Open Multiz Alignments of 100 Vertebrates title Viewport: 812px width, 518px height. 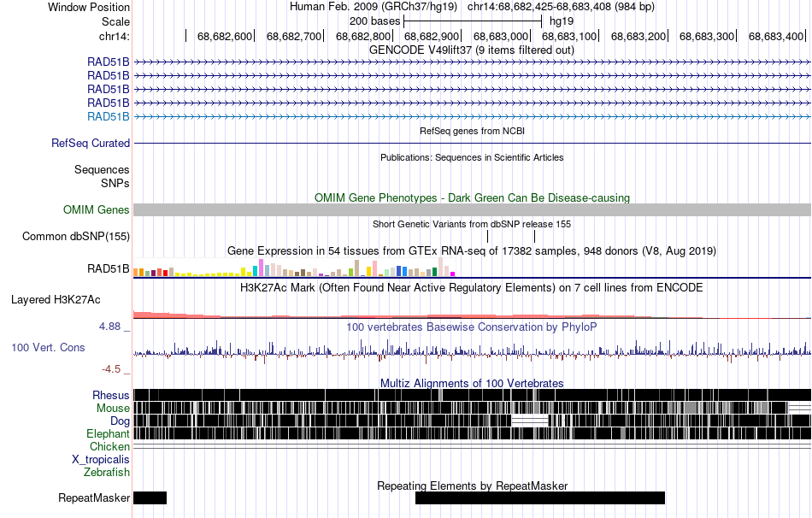[472, 383]
